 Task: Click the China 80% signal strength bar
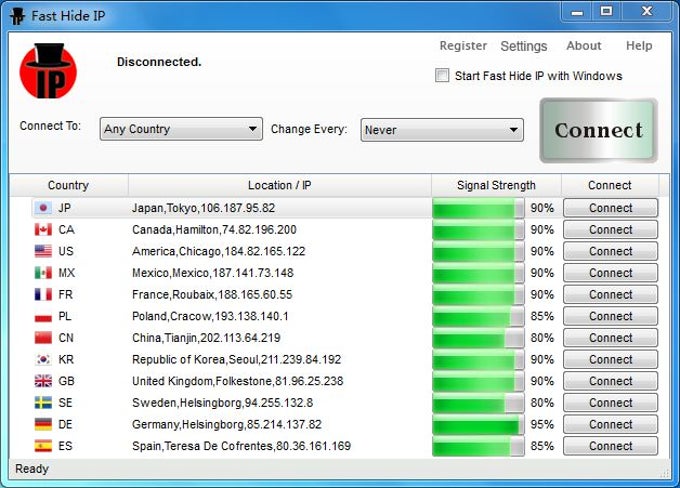tap(478, 338)
